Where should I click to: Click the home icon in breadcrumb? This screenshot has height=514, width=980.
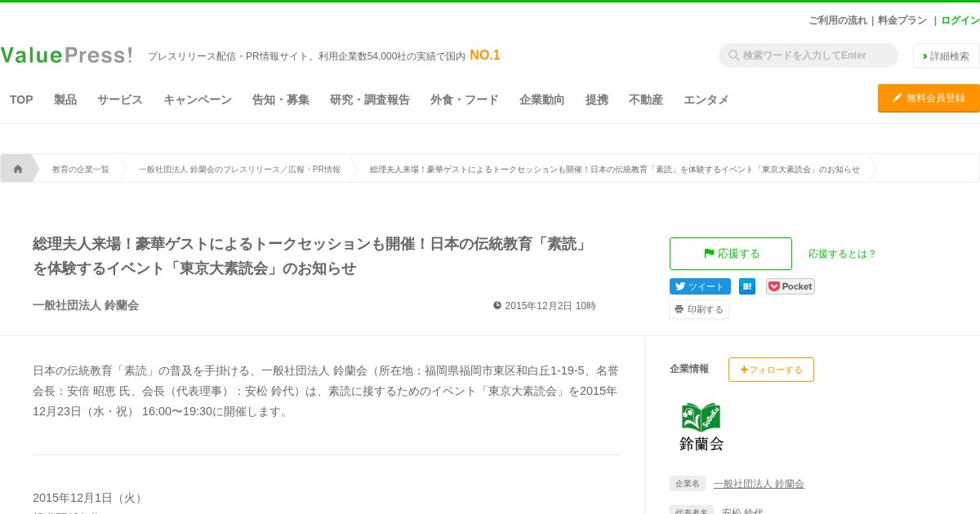click(18, 169)
